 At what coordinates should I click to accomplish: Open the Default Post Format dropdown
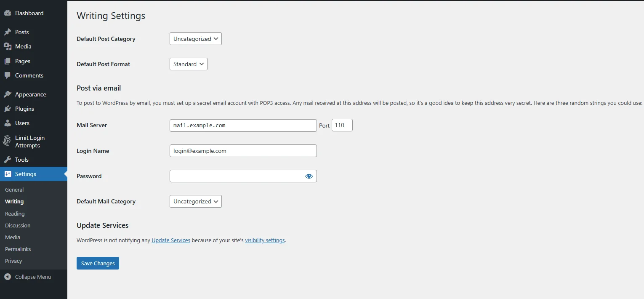188,64
